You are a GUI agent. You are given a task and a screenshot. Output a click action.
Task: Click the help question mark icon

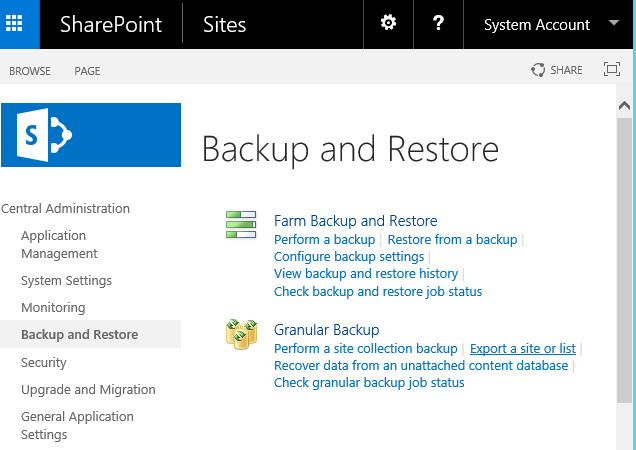pos(438,23)
